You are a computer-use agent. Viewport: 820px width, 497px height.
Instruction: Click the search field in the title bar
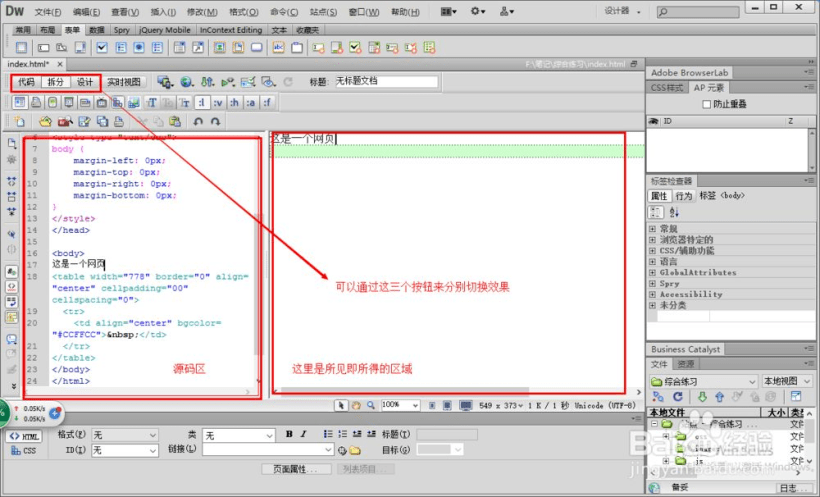pos(698,12)
